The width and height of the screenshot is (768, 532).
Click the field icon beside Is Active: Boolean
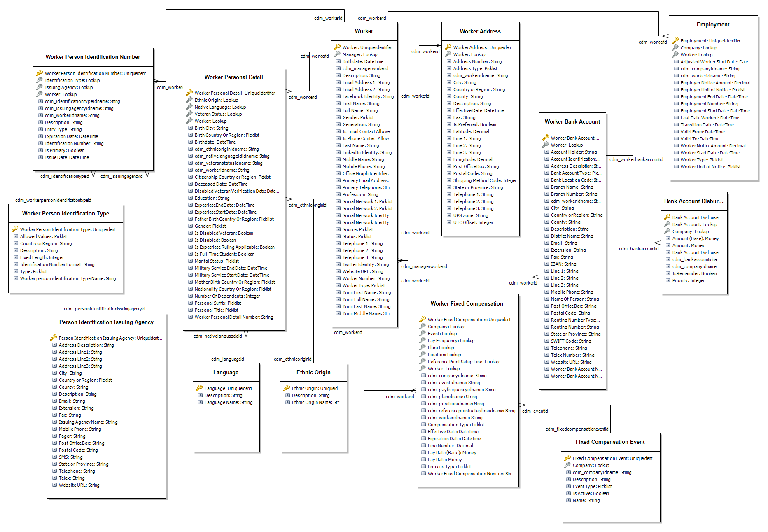[568, 493]
